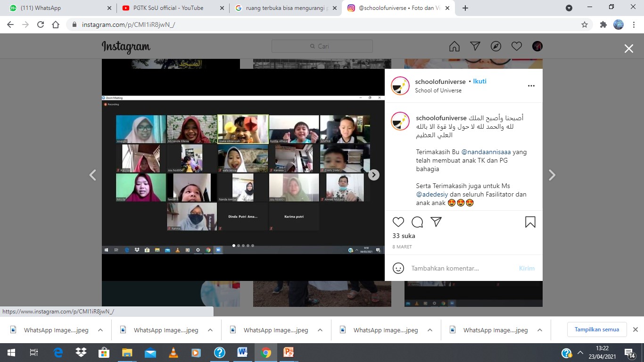Screen dimensions: 644x362
Task: Open post options three-dots menu
Action: click(531, 86)
